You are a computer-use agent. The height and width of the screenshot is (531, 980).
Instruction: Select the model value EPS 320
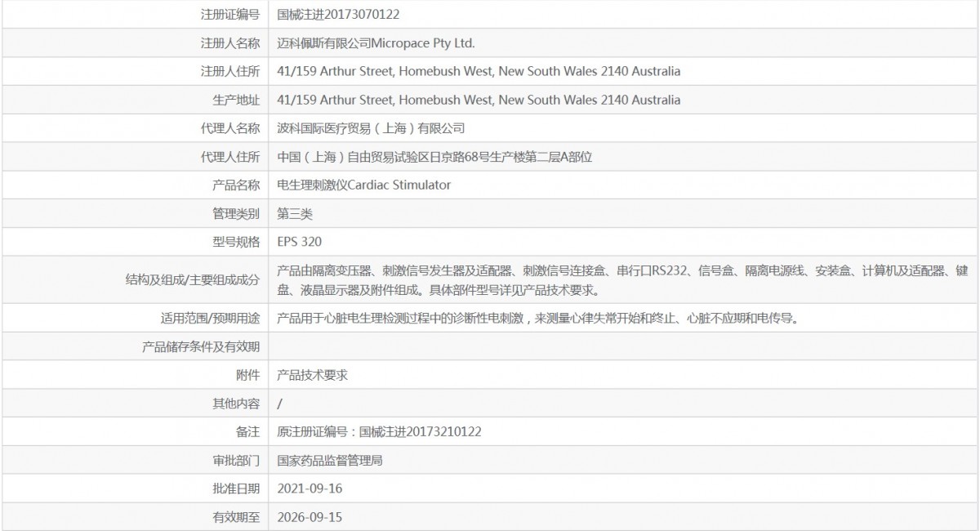click(300, 242)
